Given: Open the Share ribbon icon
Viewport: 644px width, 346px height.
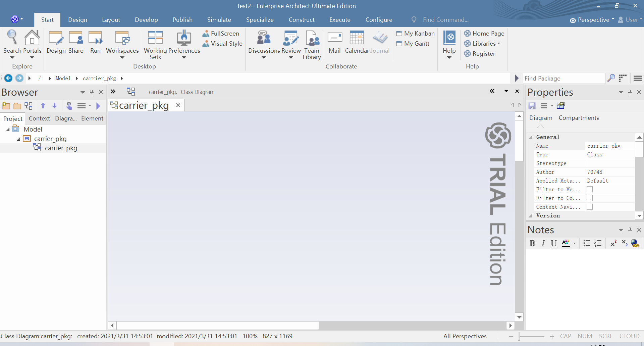Looking at the screenshot, I should coord(76,42).
